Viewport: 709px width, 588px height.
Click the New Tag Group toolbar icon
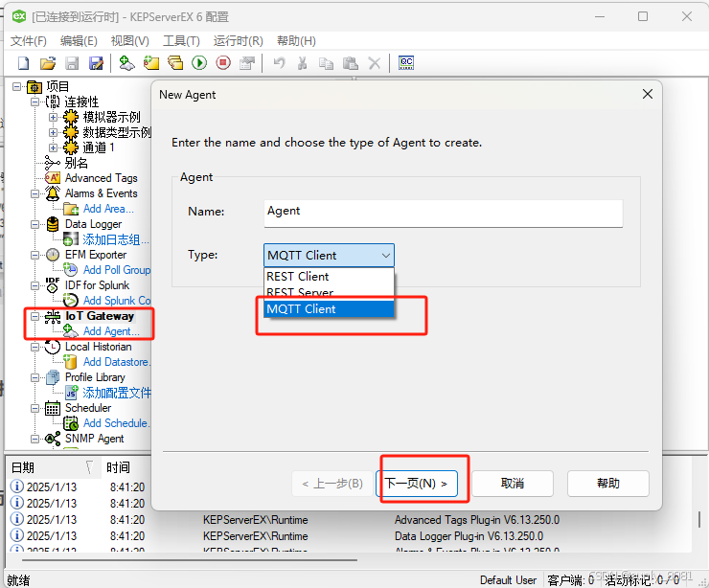[x=175, y=63]
